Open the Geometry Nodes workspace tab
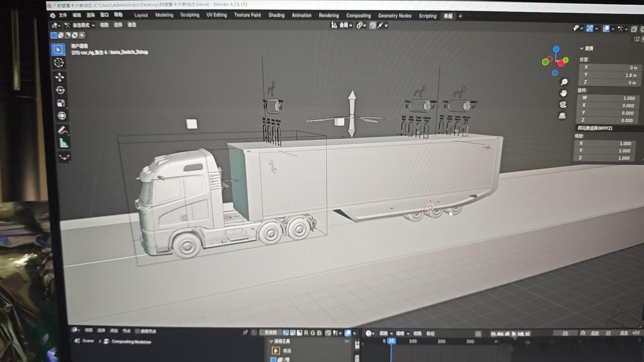This screenshot has height=362, width=644. (x=395, y=16)
